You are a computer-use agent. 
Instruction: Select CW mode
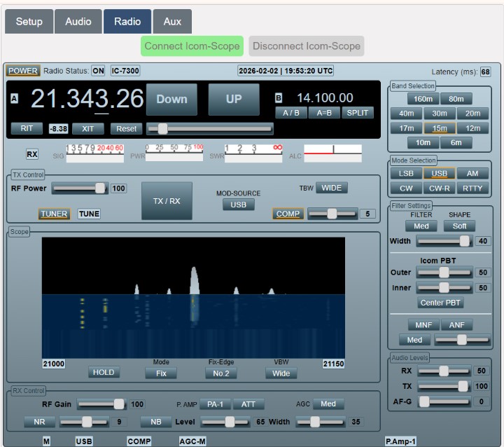[406, 188]
